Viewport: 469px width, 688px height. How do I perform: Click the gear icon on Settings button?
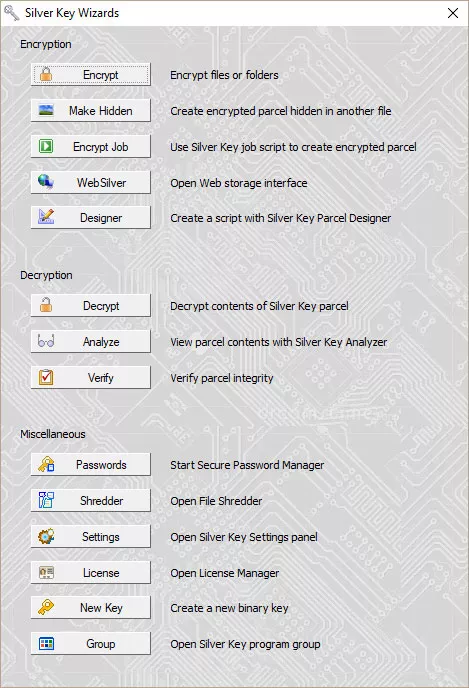[46, 536]
